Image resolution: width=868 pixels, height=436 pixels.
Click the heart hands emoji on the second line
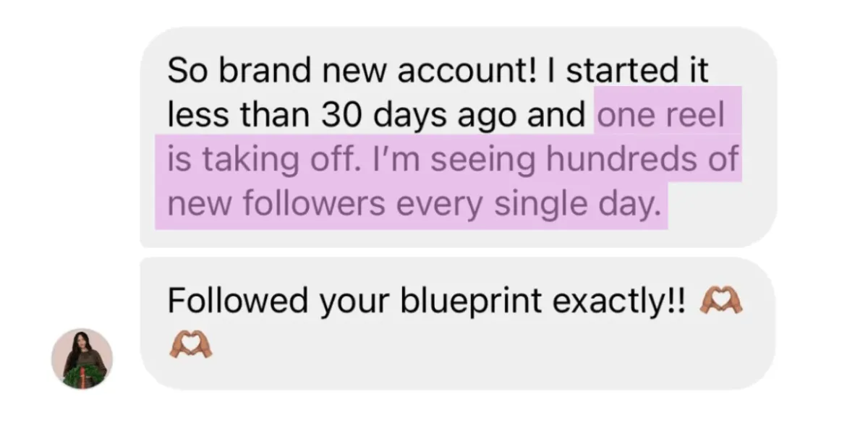[x=189, y=346]
